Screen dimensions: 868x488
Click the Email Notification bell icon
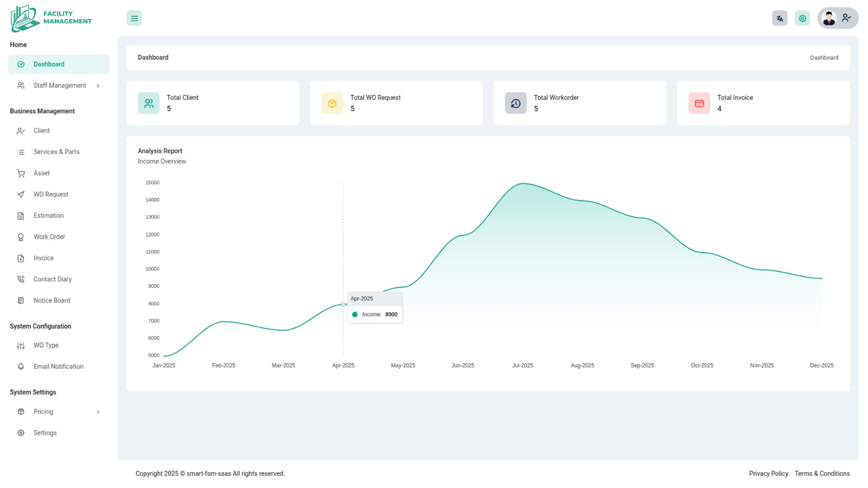tap(21, 367)
